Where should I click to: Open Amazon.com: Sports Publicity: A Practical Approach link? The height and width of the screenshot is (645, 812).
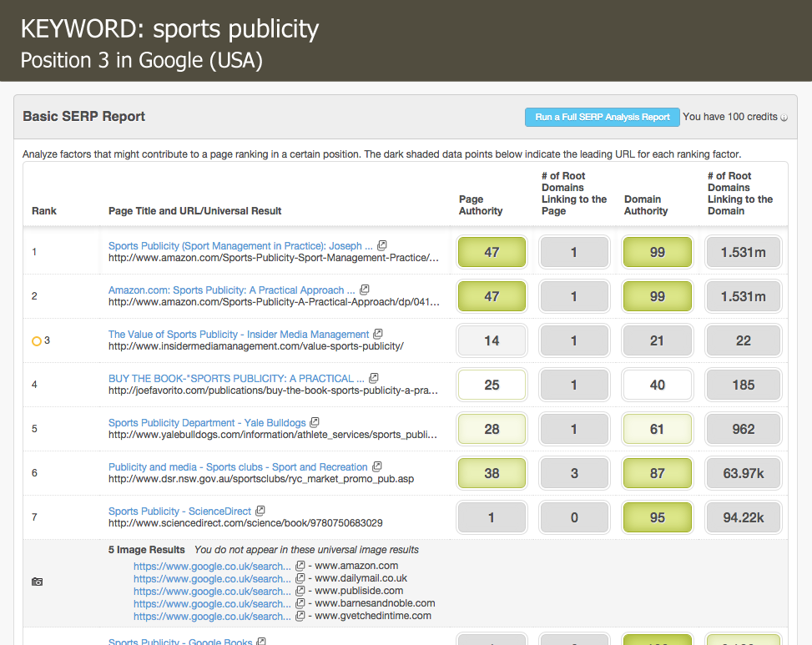pyautogui.click(x=231, y=290)
